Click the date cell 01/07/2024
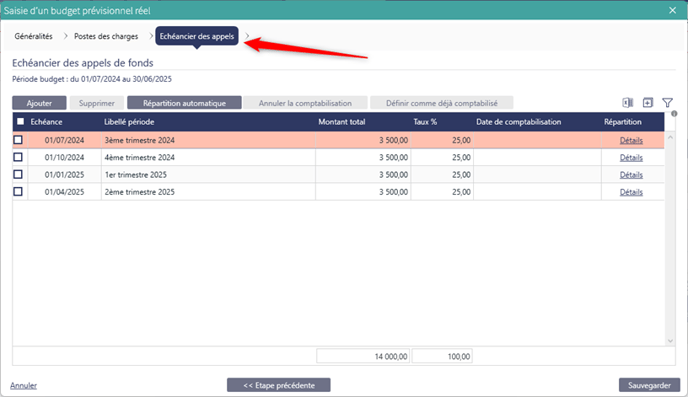Screen dimensions: 688x397 (x=64, y=140)
